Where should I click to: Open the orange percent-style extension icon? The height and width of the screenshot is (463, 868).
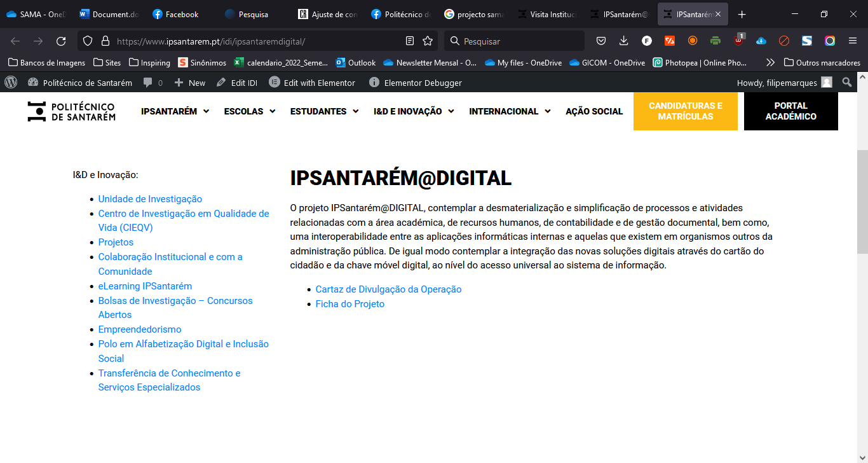point(670,41)
